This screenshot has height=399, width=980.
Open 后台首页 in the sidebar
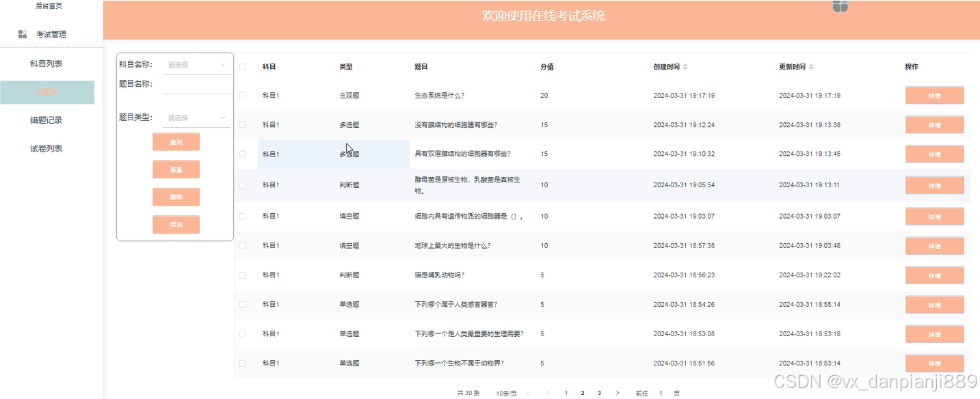point(47,5)
